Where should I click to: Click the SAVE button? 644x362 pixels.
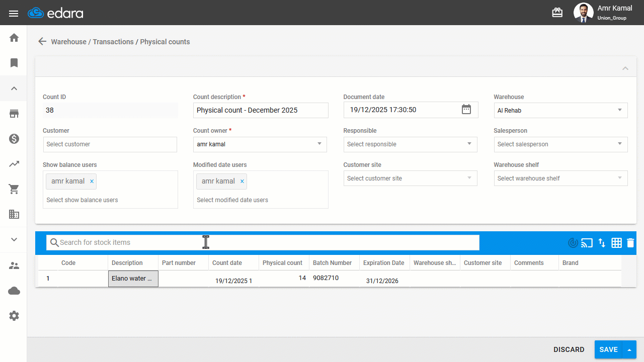pyautogui.click(x=608, y=349)
